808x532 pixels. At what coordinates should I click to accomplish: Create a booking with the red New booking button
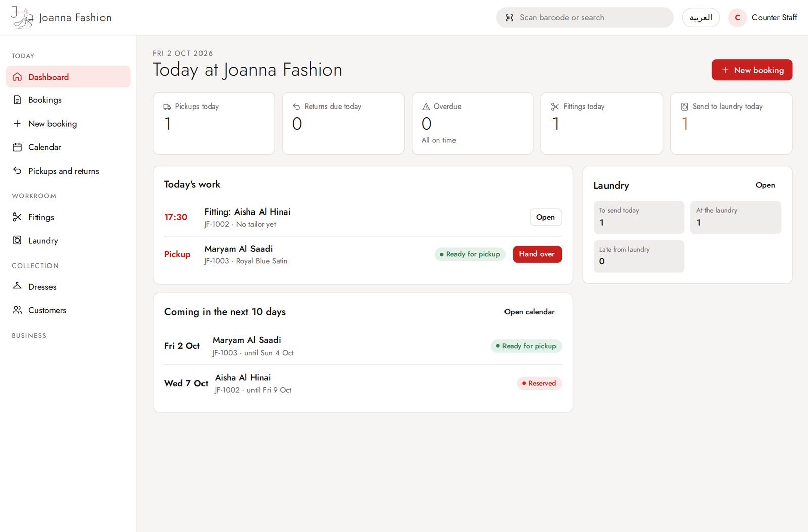(751, 70)
